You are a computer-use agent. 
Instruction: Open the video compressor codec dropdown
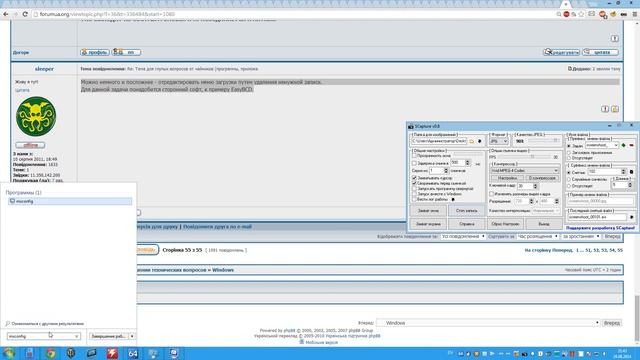pos(524,171)
